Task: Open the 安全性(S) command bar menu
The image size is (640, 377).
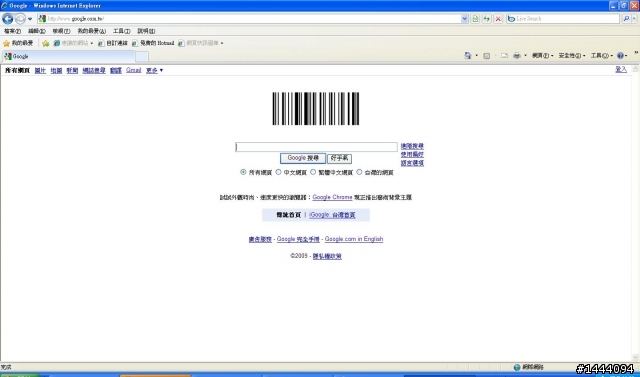Action: tap(572, 56)
